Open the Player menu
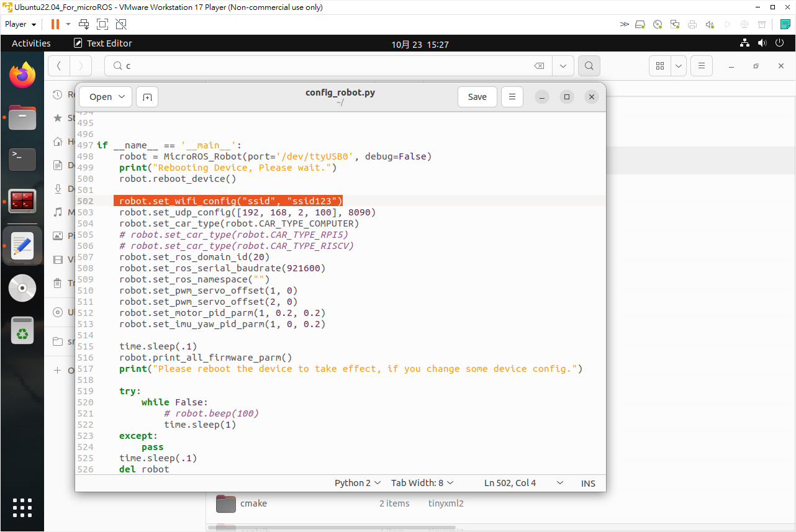This screenshot has width=796, height=532. pos(20,24)
